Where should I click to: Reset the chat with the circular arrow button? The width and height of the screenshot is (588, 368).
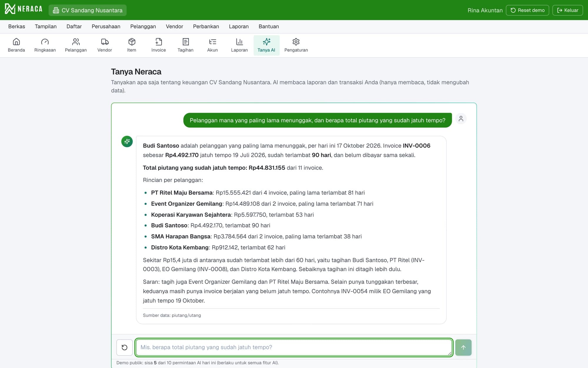[x=124, y=347]
